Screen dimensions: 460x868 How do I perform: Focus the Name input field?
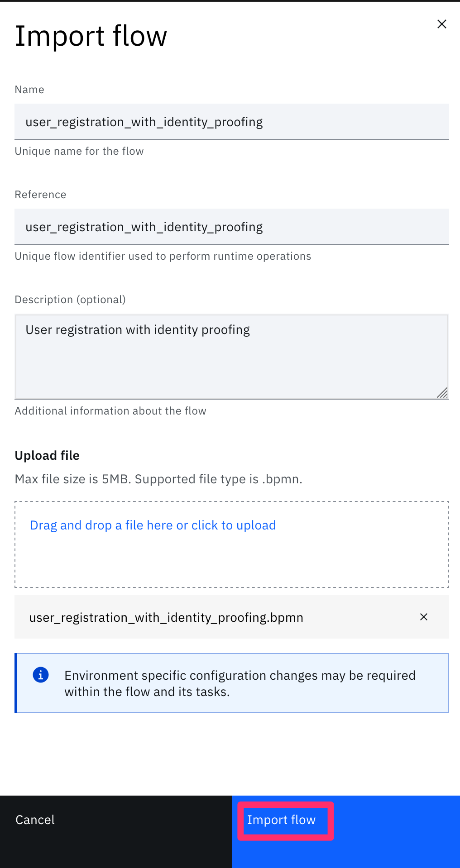point(232,122)
